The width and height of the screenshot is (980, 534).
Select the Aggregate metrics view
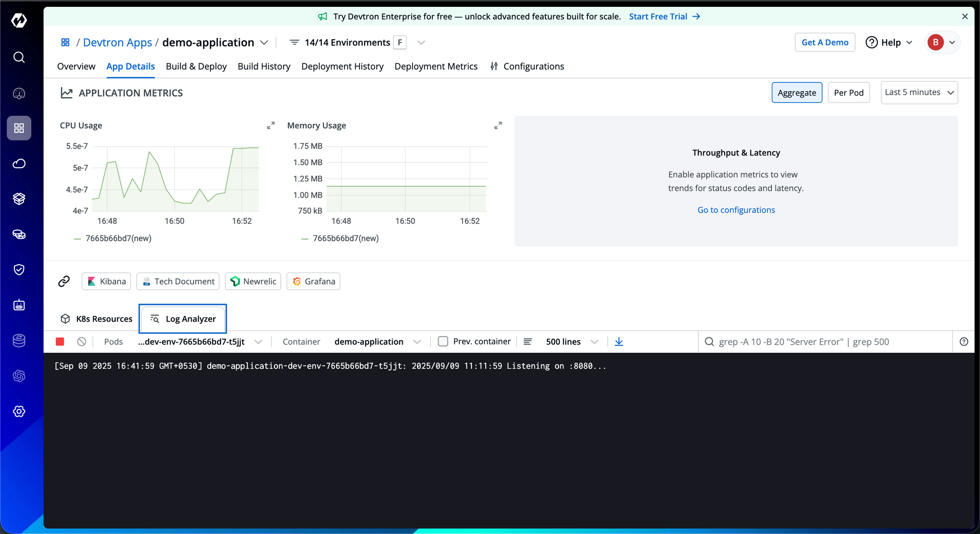point(796,93)
